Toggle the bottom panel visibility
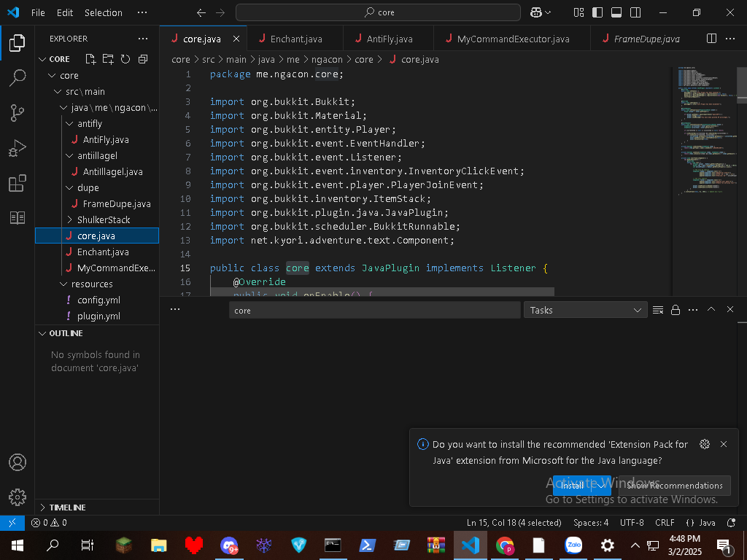This screenshot has width=747, height=560. pos(616,12)
